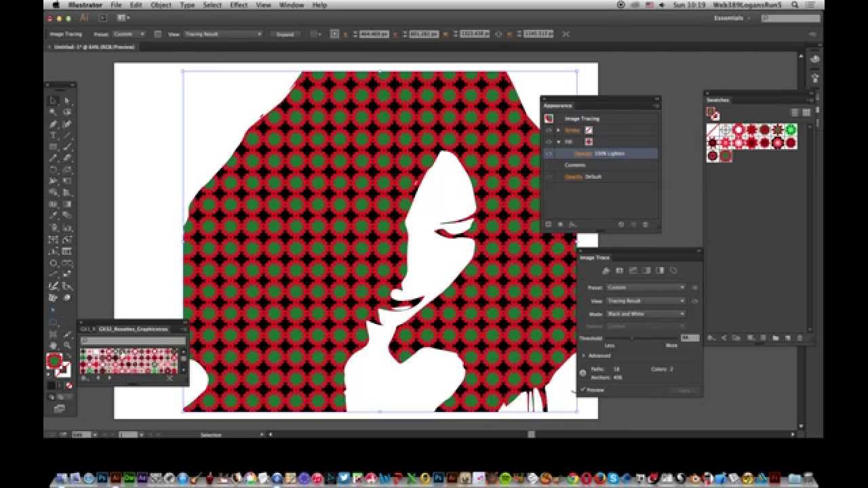Select the Pen tool
The image size is (868, 488).
(54, 124)
